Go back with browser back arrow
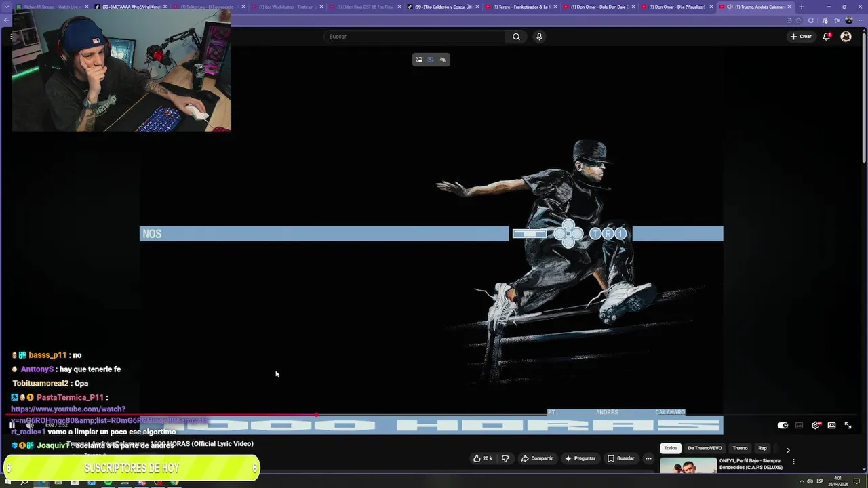This screenshot has width=868, height=488. coord(7,20)
